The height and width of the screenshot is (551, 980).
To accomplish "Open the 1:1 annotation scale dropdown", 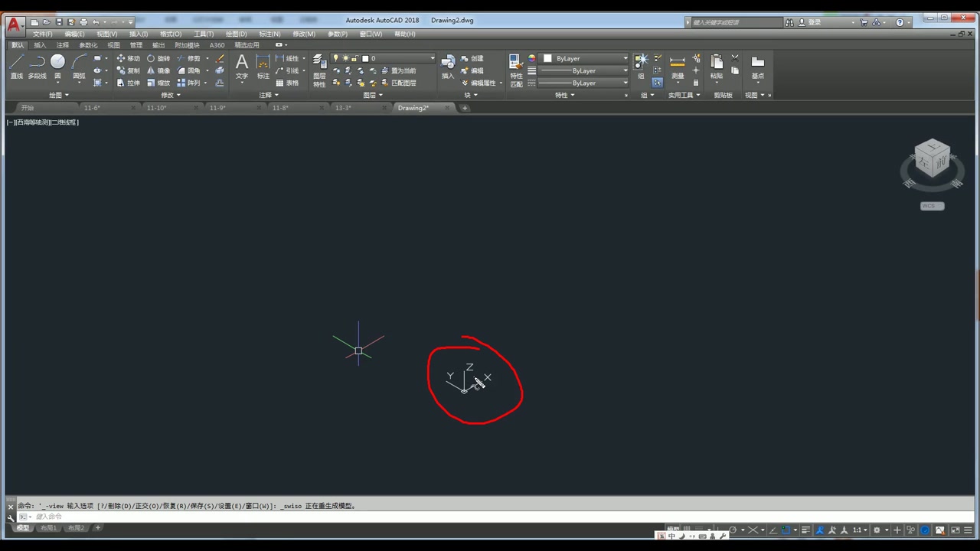I will [860, 530].
